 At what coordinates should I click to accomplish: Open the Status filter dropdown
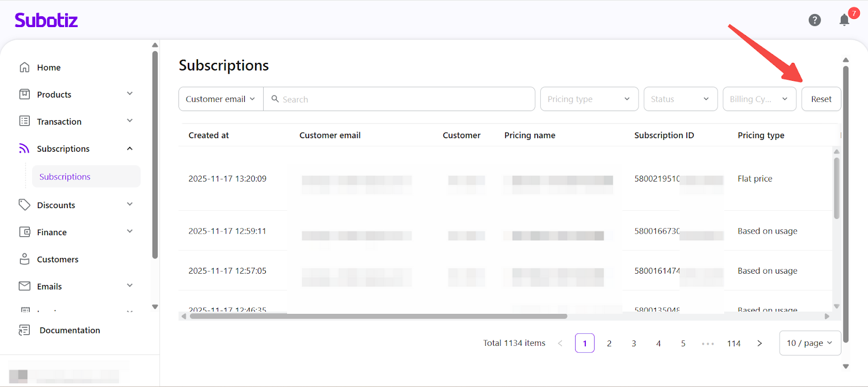[x=680, y=99]
